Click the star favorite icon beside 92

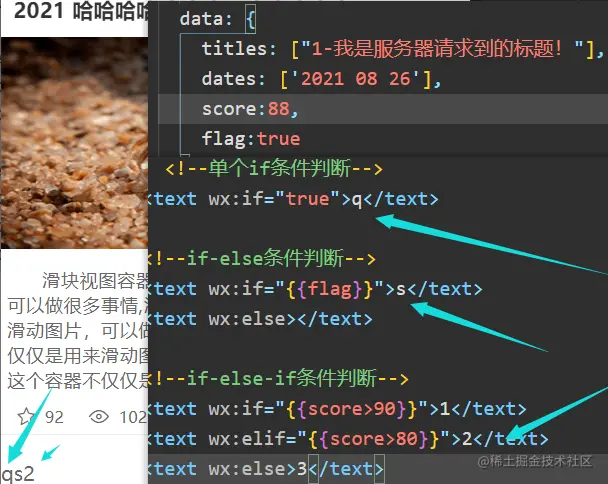tap(26, 417)
